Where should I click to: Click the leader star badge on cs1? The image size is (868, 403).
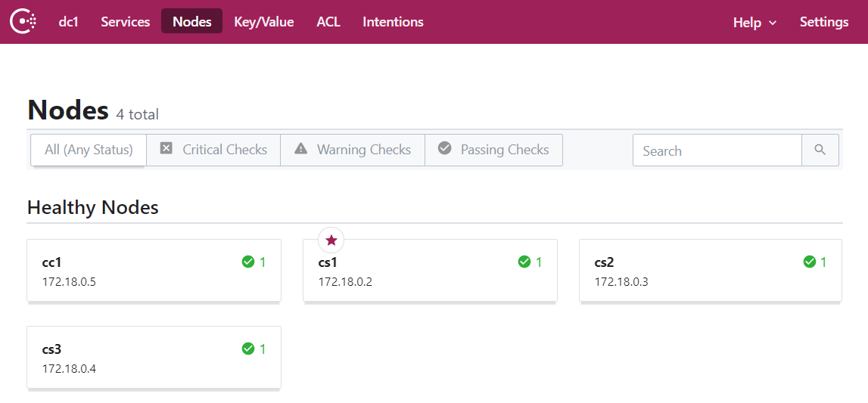point(331,240)
